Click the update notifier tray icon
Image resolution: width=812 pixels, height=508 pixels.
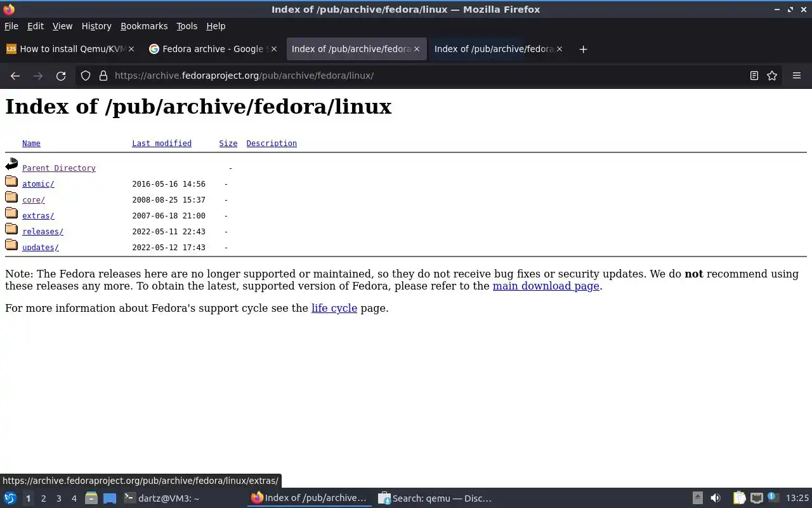pos(772,498)
